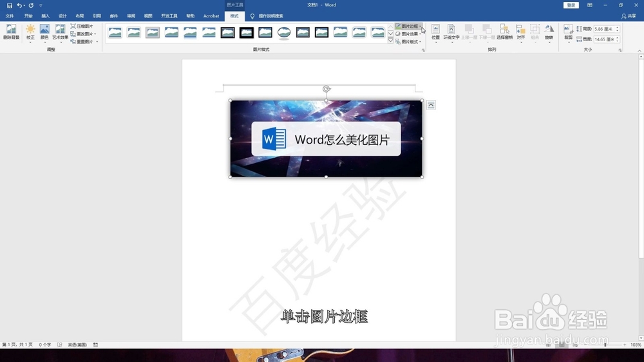644x362 pixels.
Task: Open 位置 (Position) menu
Action: (436, 32)
